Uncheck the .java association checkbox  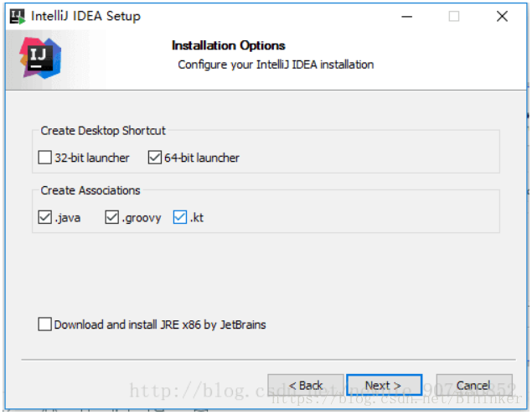pos(44,217)
